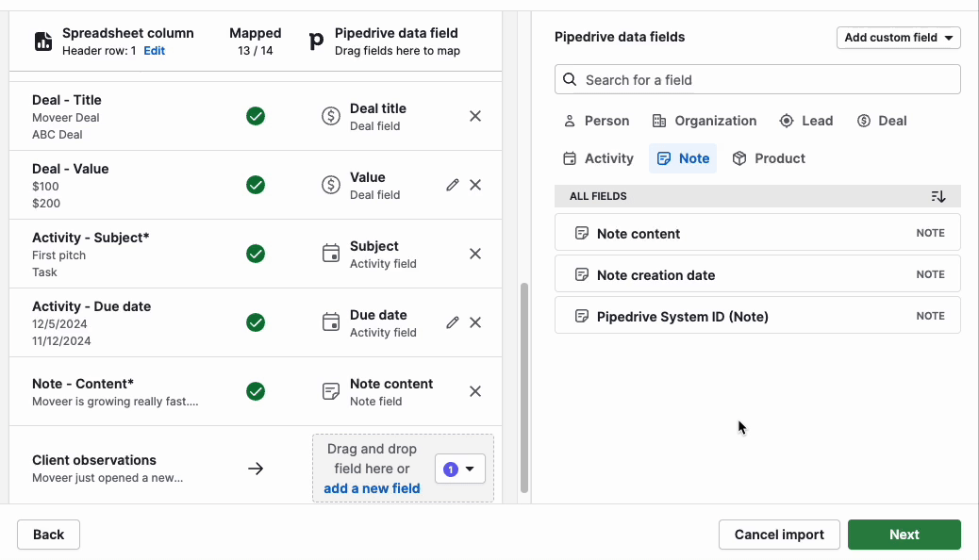Toggle the sort order of all fields
This screenshot has height=560, width=979.
(938, 196)
